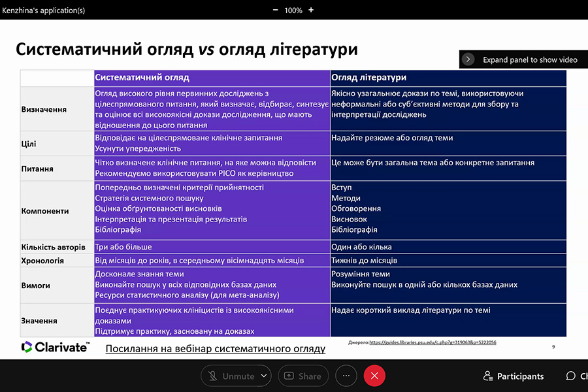This screenshot has width=588, height=392.
Task: Click 'Стратегія системного пошуку' line
Action: click(149, 198)
